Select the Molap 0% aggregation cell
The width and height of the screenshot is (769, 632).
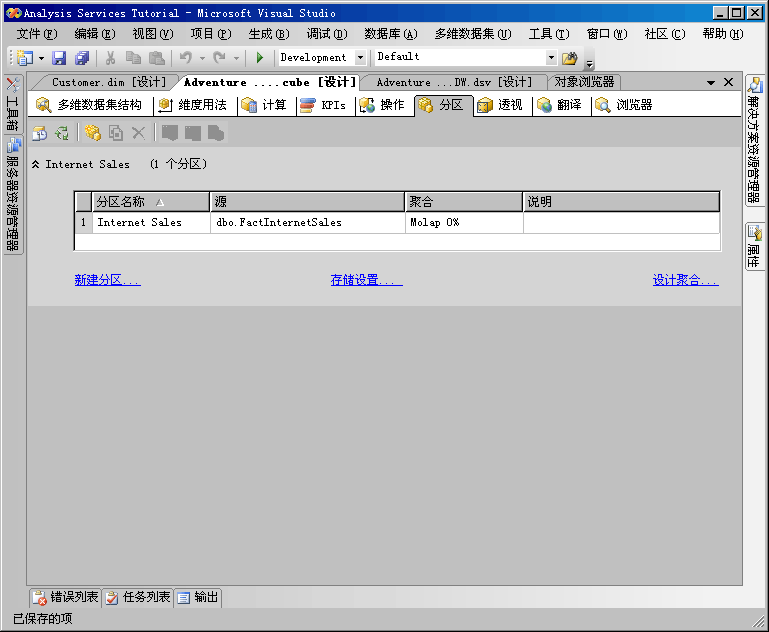(x=464, y=223)
